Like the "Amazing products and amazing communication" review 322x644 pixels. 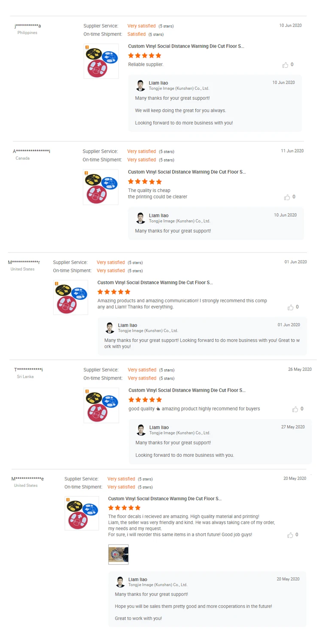[291, 307]
